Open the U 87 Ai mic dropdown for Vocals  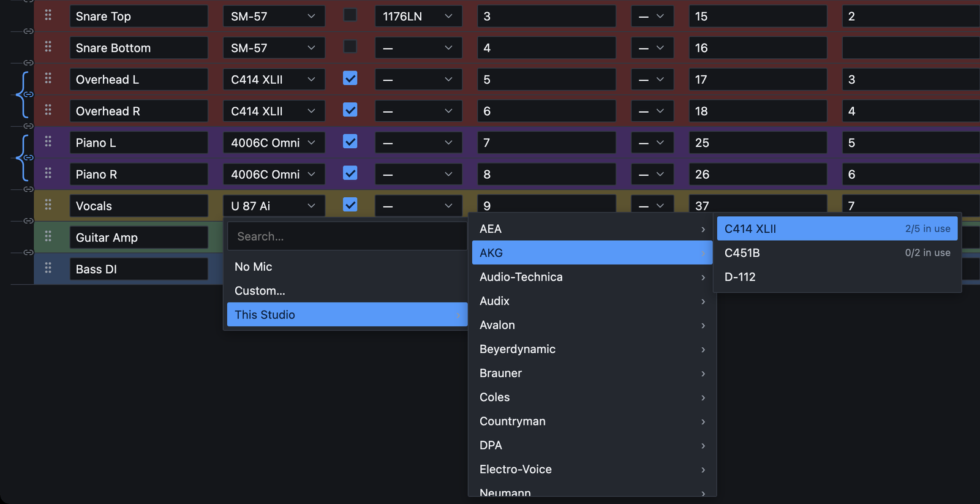click(274, 206)
